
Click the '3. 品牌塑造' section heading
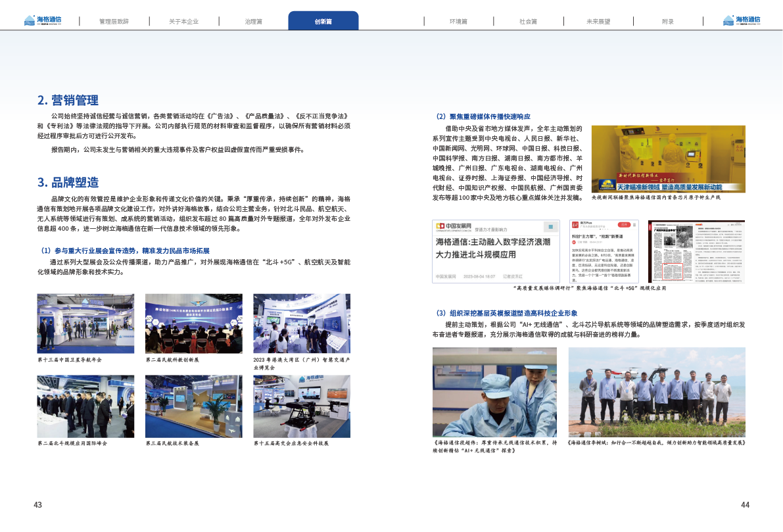(68, 182)
